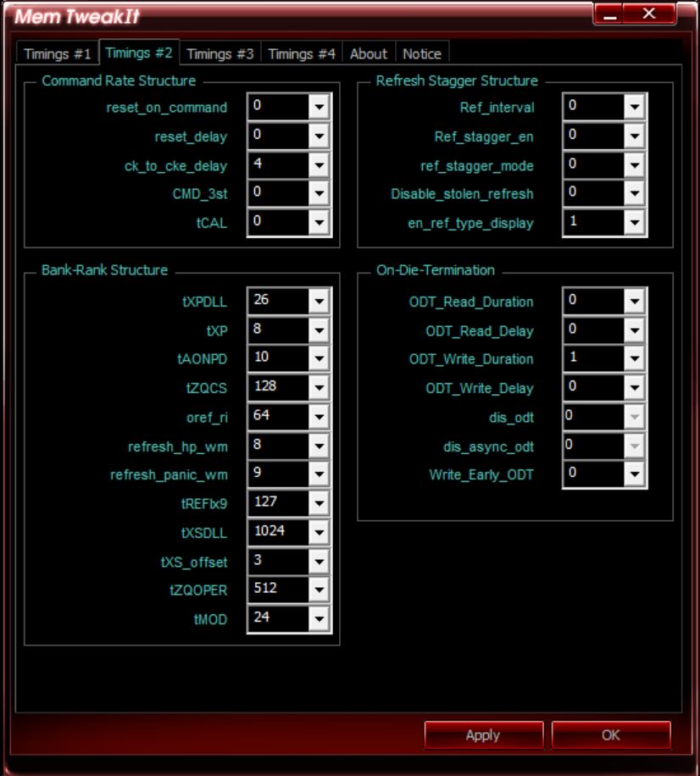Expand Disable_stolen_refresh dropdown

(x=634, y=193)
